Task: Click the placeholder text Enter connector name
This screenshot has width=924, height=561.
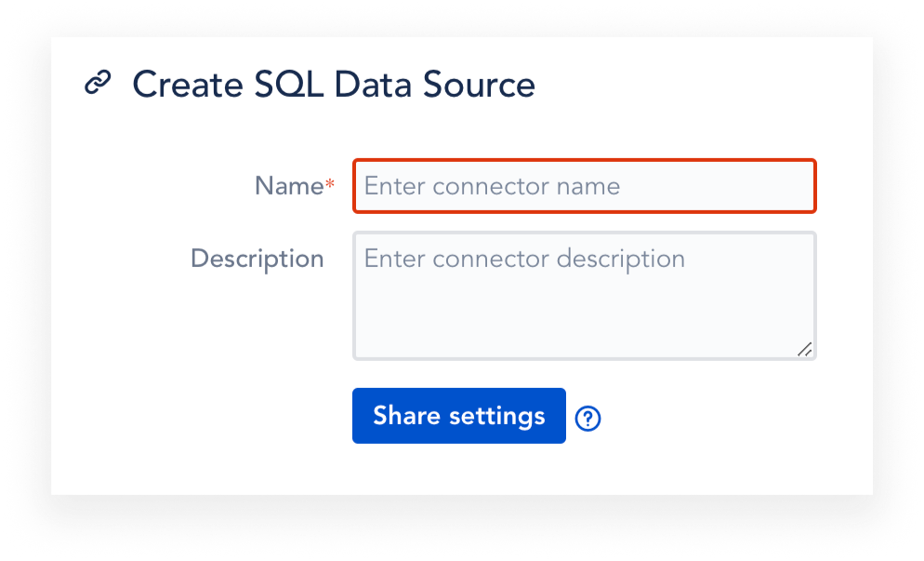Action: tap(494, 186)
